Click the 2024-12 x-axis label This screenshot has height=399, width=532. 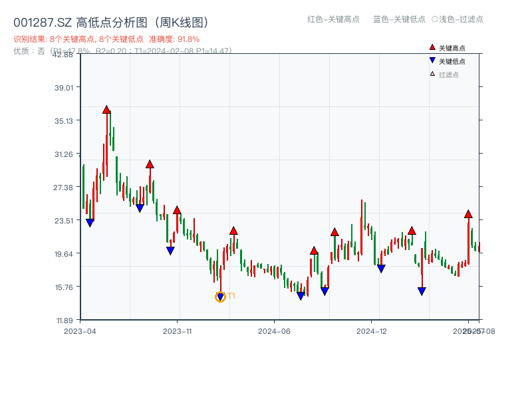point(372,331)
